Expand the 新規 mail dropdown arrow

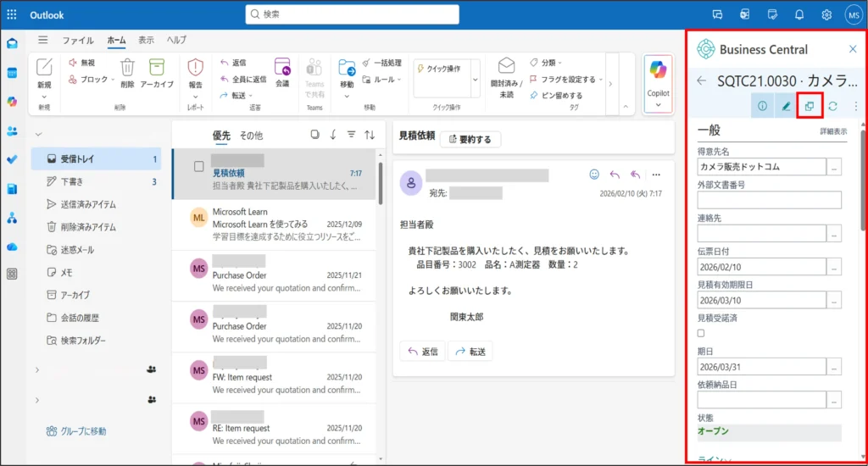[x=44, y=96]
